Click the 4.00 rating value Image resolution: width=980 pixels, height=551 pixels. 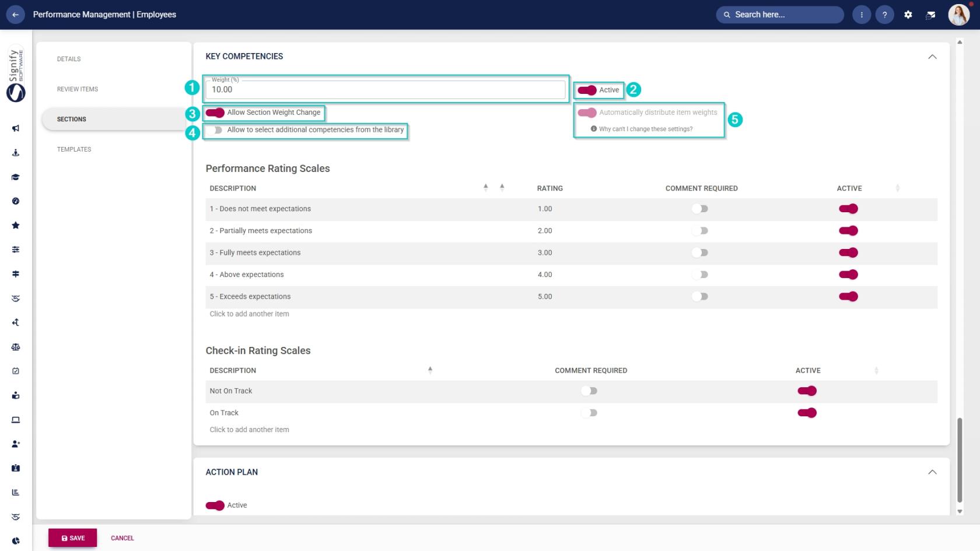tap(545, 275)
